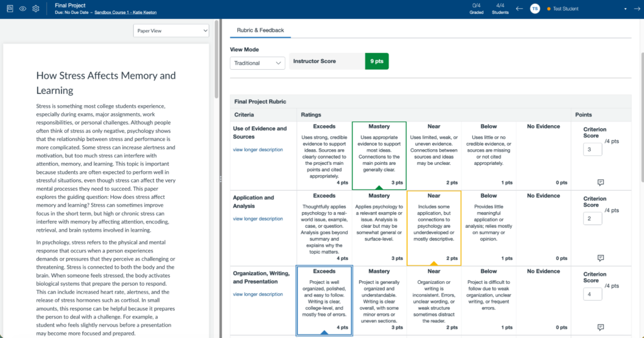The image size is (644, 338).
Task: Open the Traditional view mode dropdown
Action: (257, 63)
